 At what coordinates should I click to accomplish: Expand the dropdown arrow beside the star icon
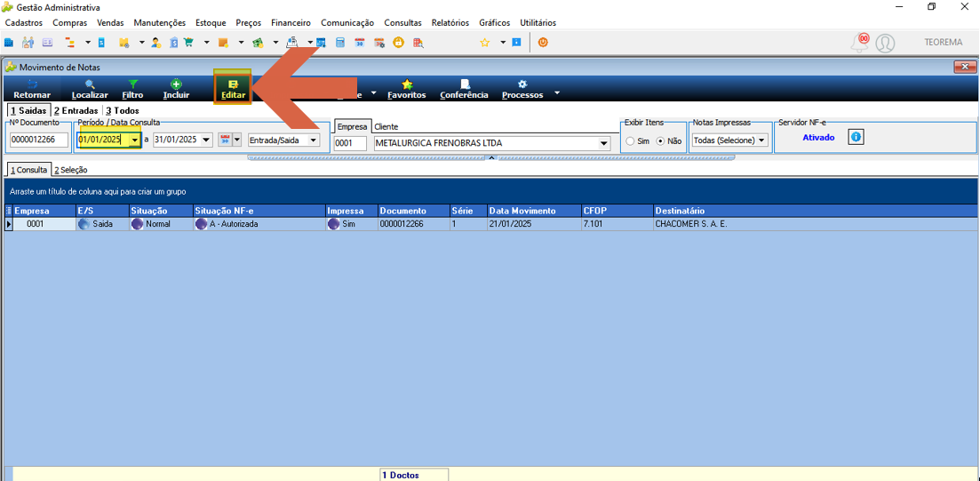coord(502,43)
